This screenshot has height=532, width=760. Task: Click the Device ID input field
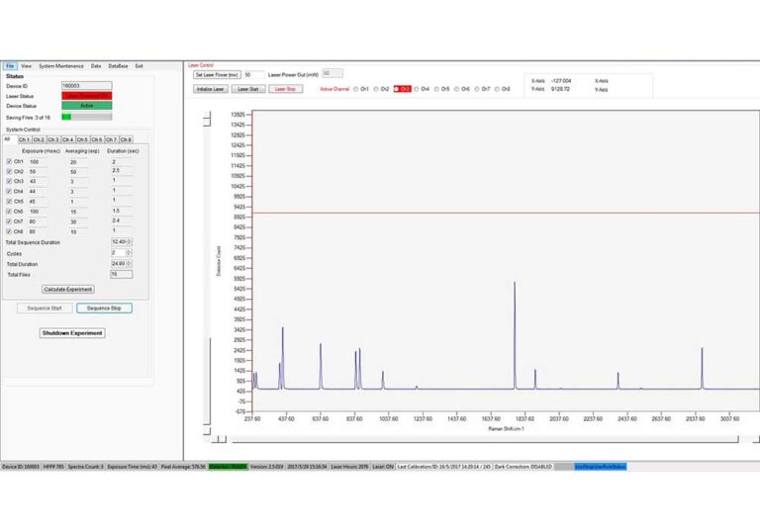(x=87, y=86)
